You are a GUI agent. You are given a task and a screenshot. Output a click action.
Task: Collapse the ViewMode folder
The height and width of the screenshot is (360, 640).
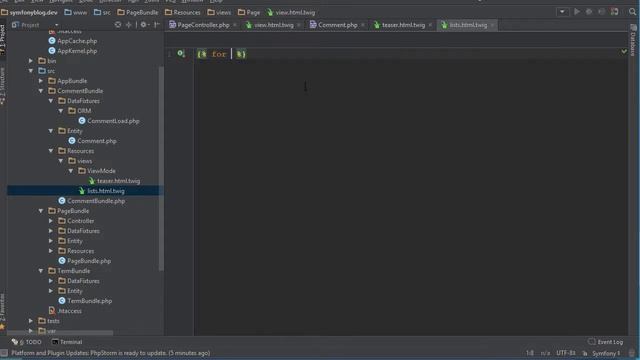pyautogui.click(x=71, y=171)
